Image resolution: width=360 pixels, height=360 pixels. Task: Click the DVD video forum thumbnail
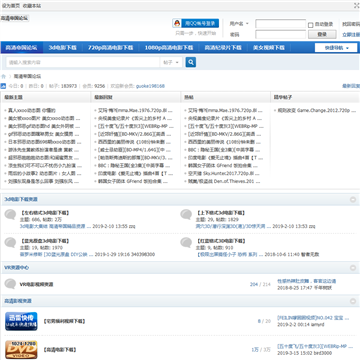click(x=21, y=350)
